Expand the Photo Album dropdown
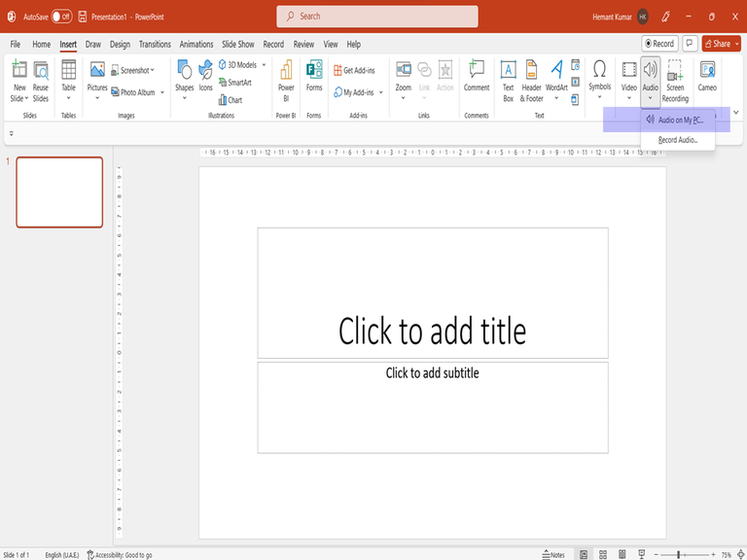This screenshot has width=747, height=560. [x=160, y=92]
